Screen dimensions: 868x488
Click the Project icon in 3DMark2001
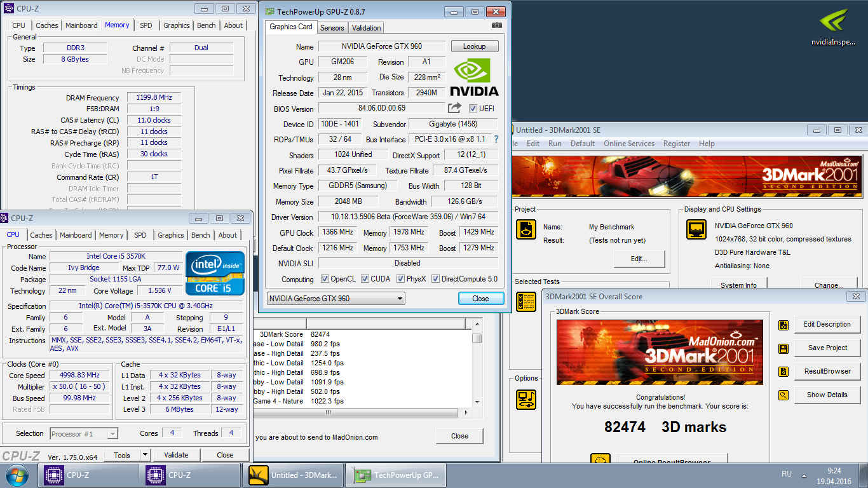(x=526, y=229)
